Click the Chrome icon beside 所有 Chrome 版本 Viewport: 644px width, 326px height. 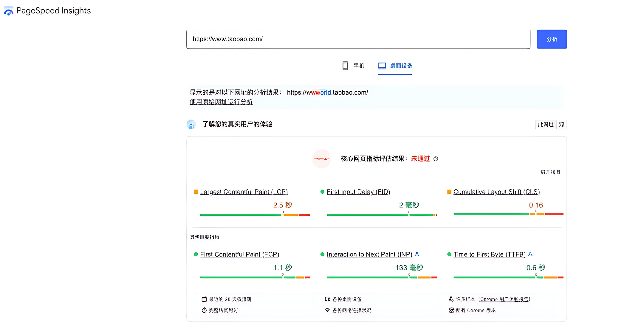tap(451, 310)
